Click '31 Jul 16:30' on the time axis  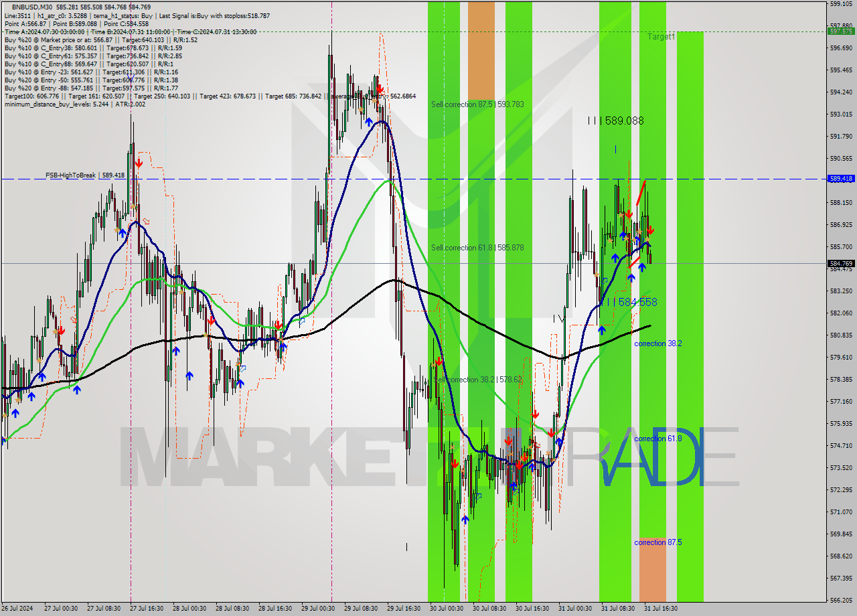661,609
